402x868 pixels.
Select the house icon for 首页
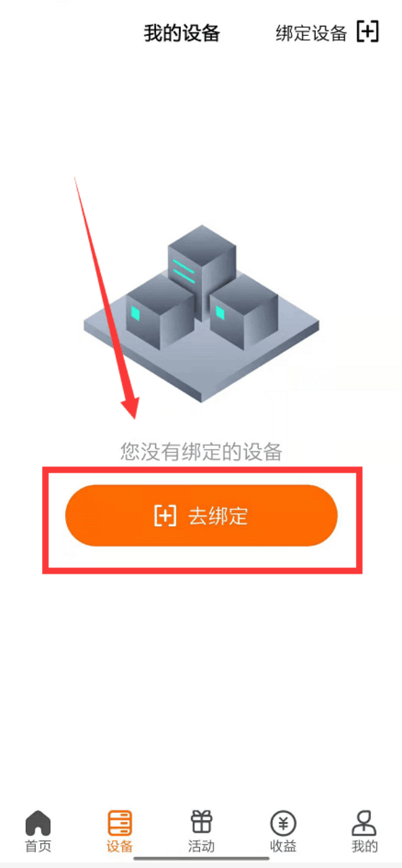38,824
